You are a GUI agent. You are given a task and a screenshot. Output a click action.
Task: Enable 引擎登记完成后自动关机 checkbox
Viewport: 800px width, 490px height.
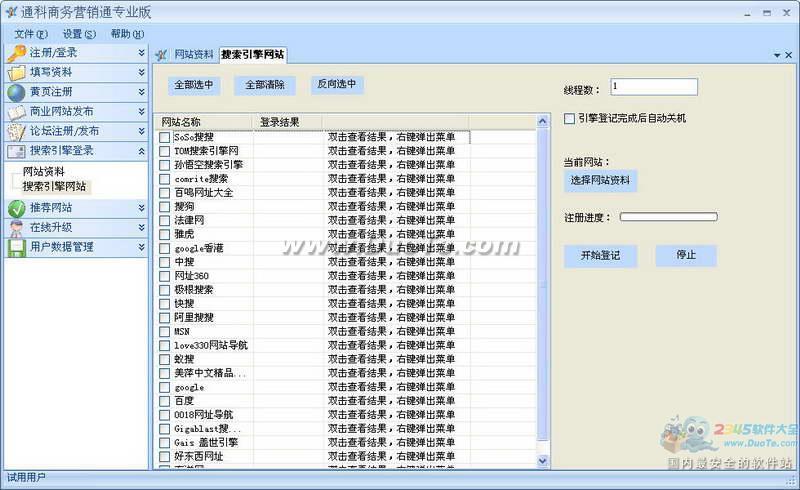click(x=569, y=118)
